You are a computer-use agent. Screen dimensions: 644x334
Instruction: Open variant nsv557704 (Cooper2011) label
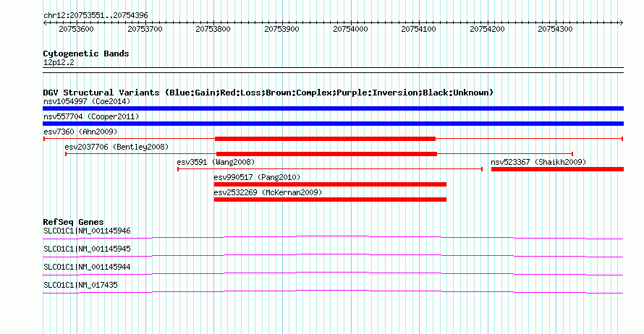tap(91, 116)
